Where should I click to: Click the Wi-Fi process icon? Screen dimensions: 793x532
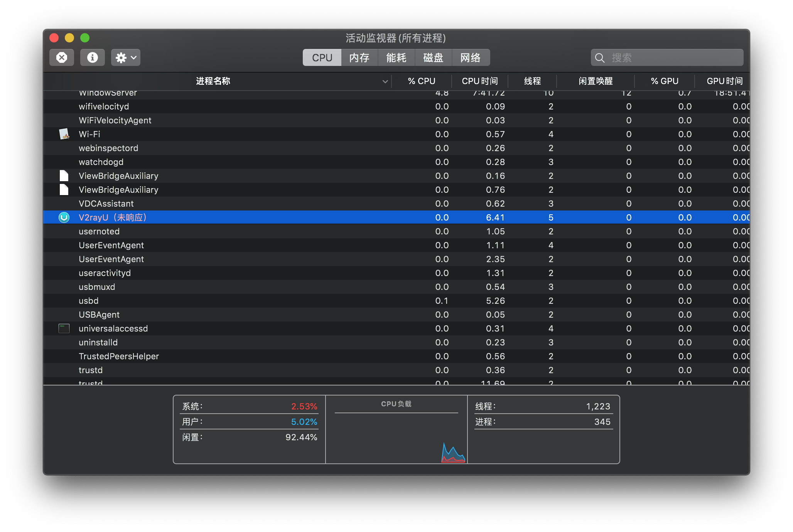pos(64,134)
